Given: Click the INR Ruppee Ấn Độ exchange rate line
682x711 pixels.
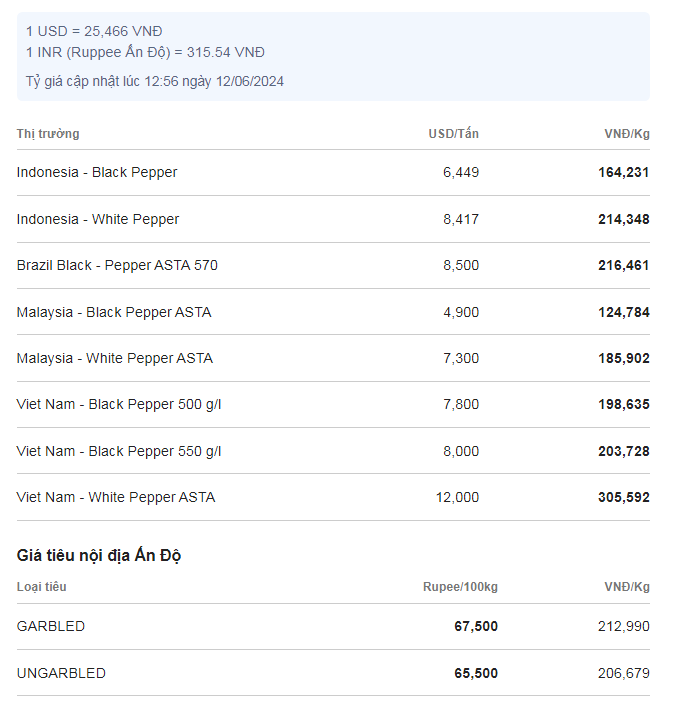Looking at the screenshot, I should (146, 52).
